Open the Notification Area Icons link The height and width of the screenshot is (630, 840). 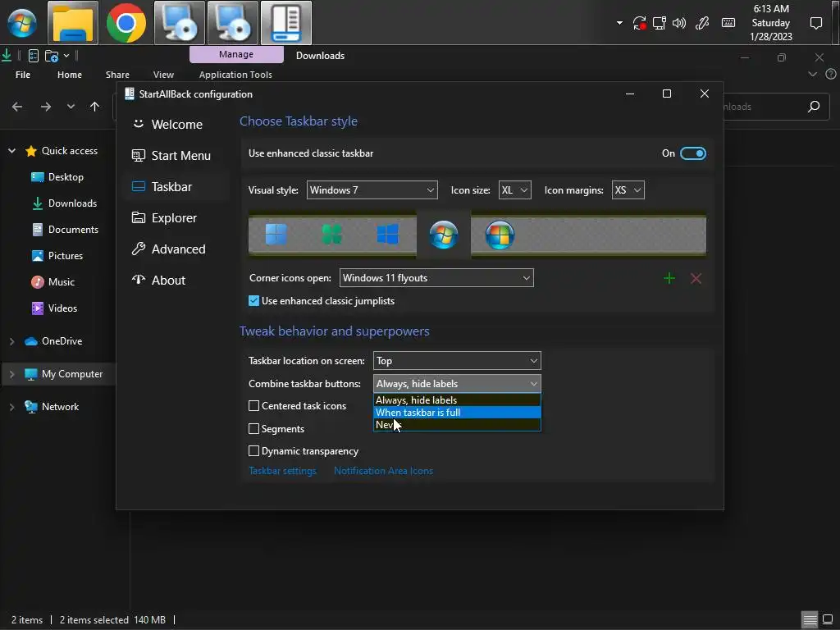pyautogui.click(x=384, y=471)
